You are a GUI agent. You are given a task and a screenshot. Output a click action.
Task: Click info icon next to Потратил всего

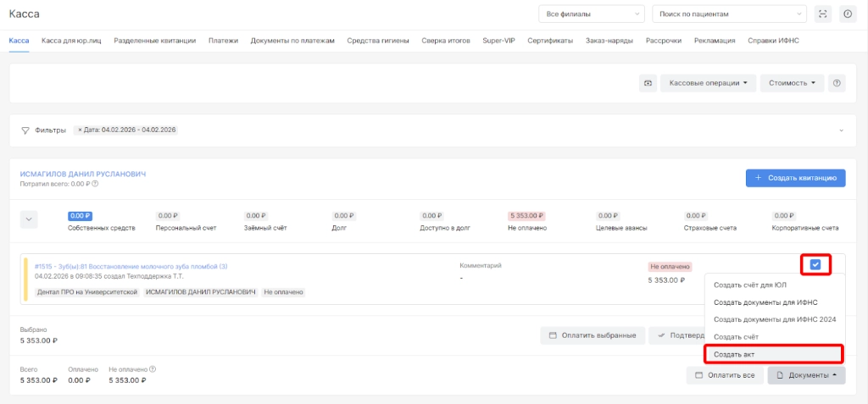click(x=95, y=184)
